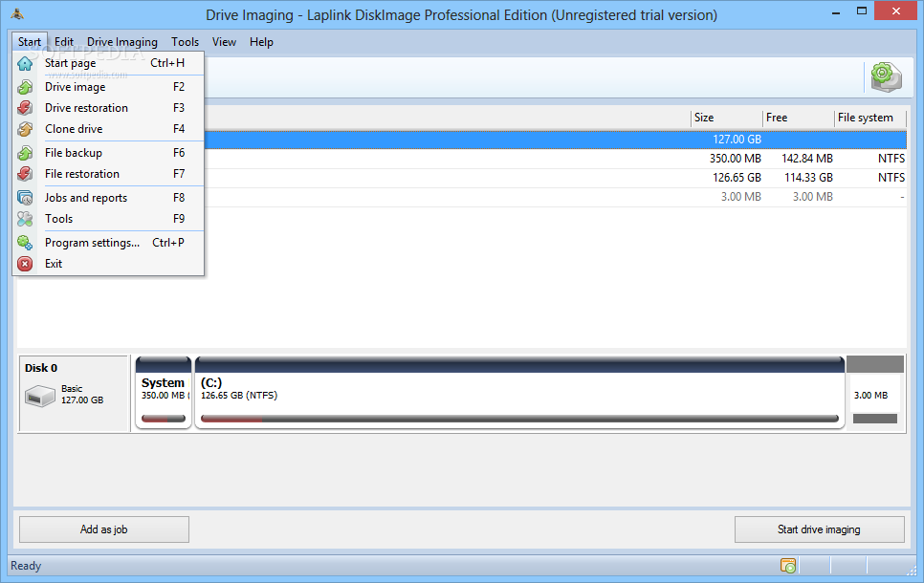This screenshot has height=583, width=924.
Task: Click the Tools wrench icon in menu
Action: point(25,219)
